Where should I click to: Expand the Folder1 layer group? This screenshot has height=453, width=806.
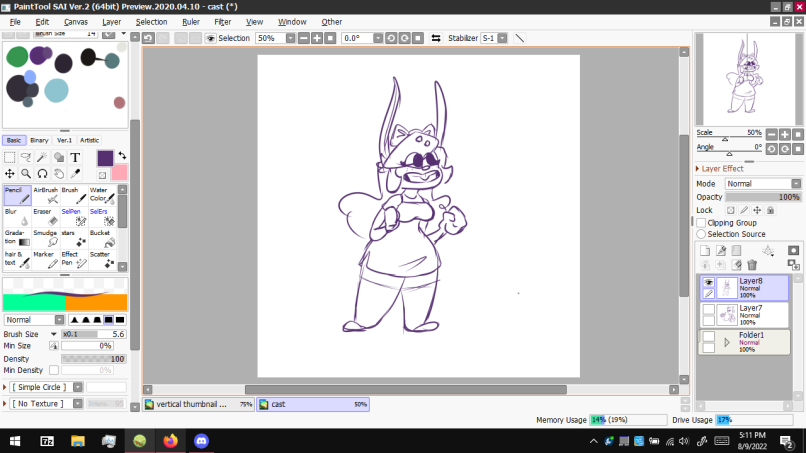pyautogui.click(x=727, y=342)
